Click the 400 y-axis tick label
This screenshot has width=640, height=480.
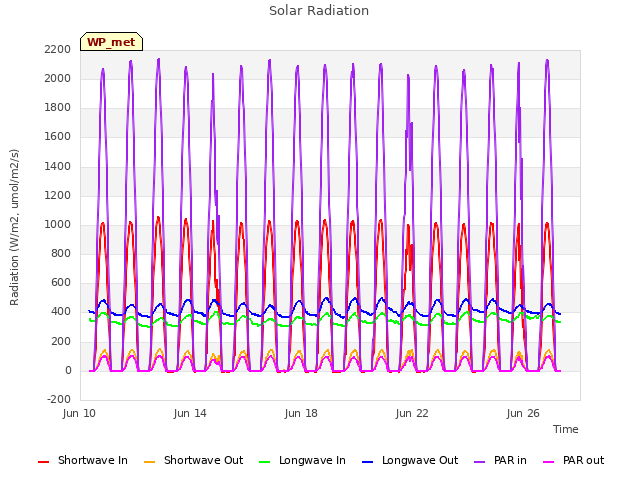[61, 312]
